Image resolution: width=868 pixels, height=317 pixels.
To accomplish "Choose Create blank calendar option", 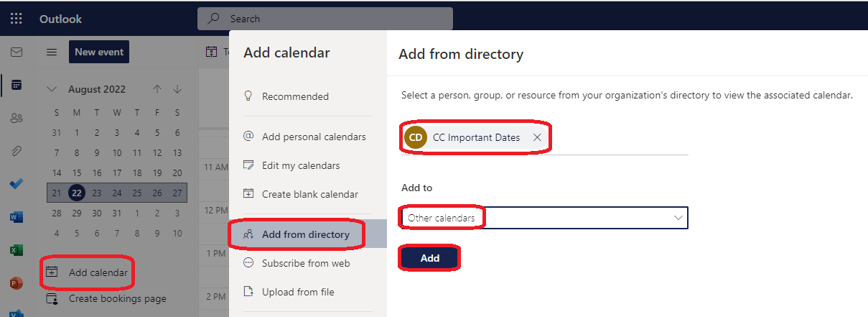I will (x=308, y=194).
